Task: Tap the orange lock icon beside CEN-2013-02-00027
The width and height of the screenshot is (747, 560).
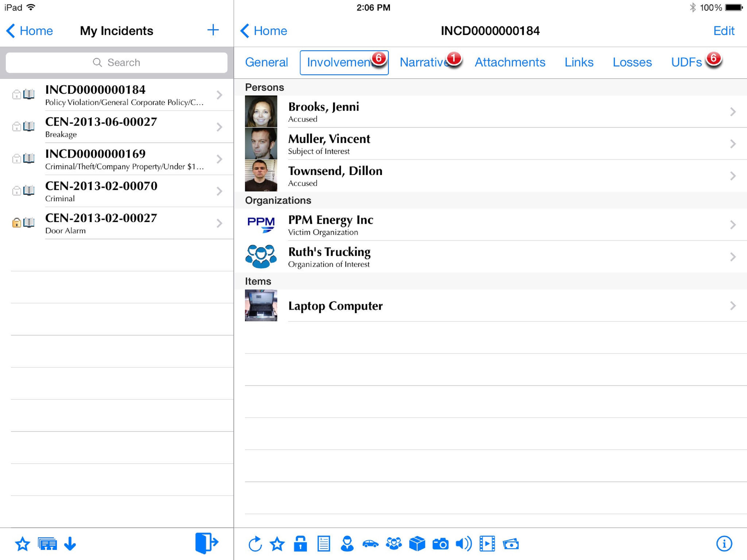Action: click(x=17, y=223)
